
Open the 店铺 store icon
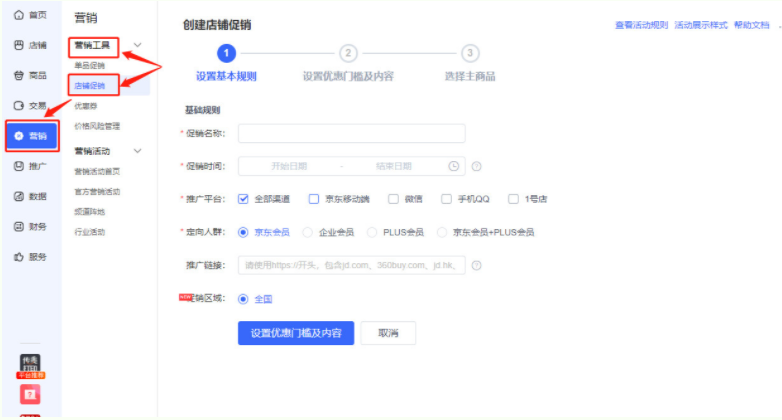tap(19, 45)
